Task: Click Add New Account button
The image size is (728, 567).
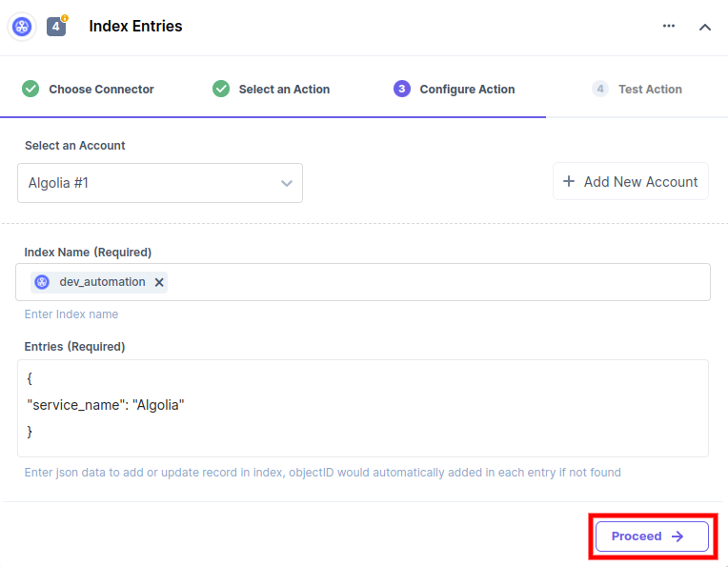Action: click(x=630, y=182)
